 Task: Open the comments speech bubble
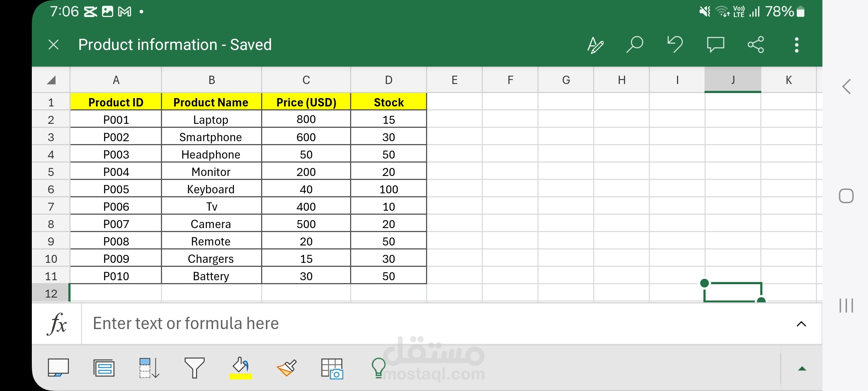tap(715, 45)
